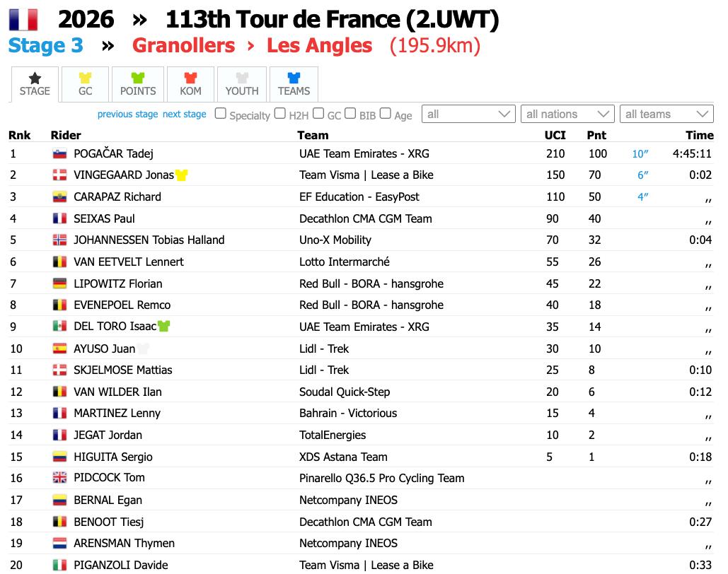Click the French flag icon in header
Screen dimensions: 728x574
(23, 20)
